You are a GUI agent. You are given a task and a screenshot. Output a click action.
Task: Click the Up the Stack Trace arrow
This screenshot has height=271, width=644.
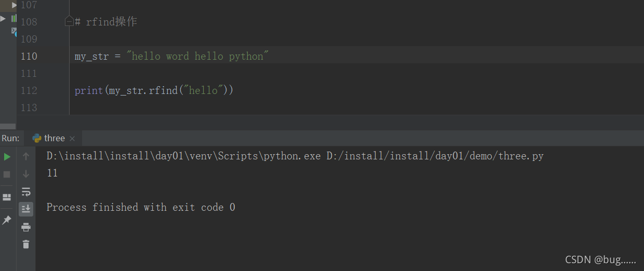[26, 156]
